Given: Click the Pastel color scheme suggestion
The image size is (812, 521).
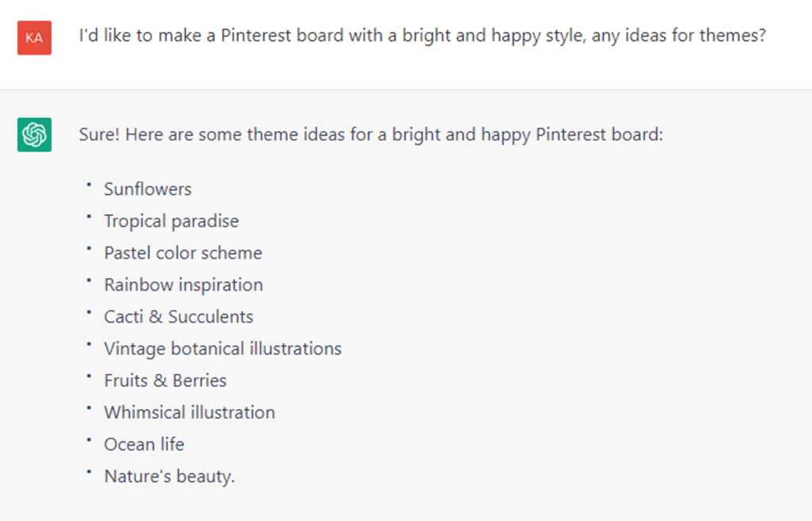Looking at the screenshot, I should click(183, 253).
